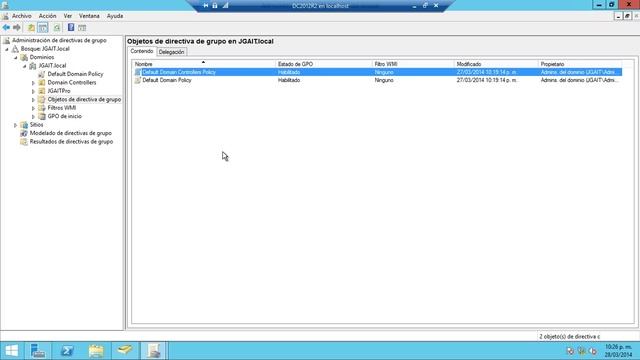Click the signal strength icon on connection bar
The height and width of the screenshot is (360, 640).
click(225, 6)
